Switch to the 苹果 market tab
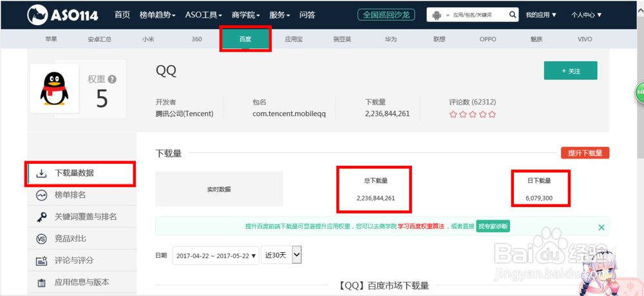Image resolution: width=644 pixels, height=296 pixels. pos(52,39)
